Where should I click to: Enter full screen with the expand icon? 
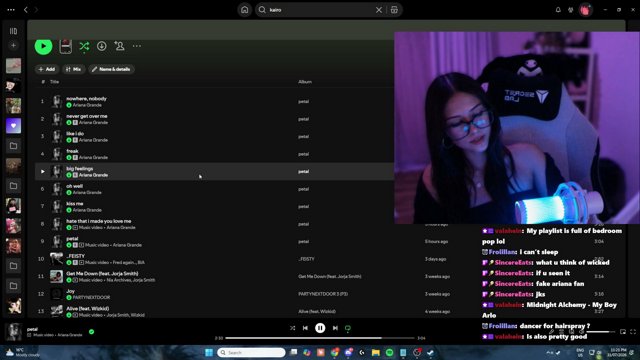point(633,332)
